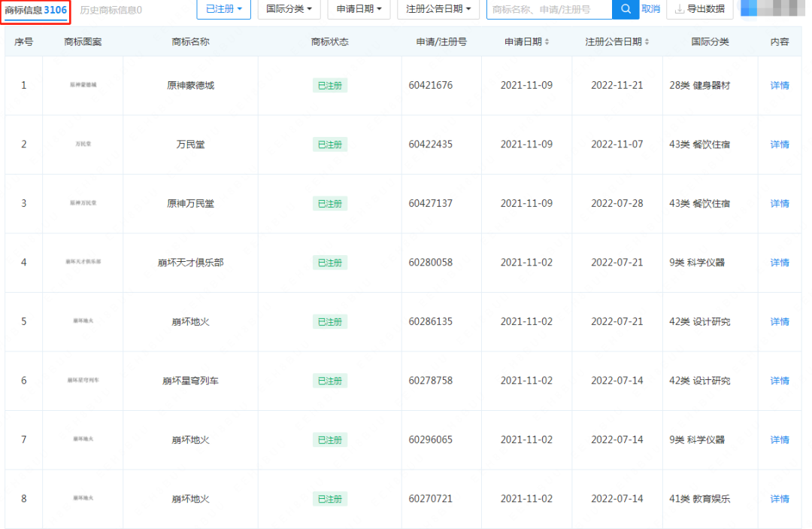Expand the 国际分类 filter dropdown
Image resolution: width=812 pixels, height=529 pixels.
(x=289, y=9)
